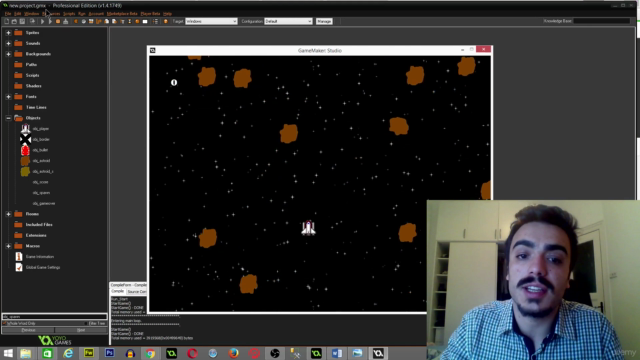640x360 pixels.
Task: Open the Run menu
Action: pyautogui.click(x=82, y=13)
